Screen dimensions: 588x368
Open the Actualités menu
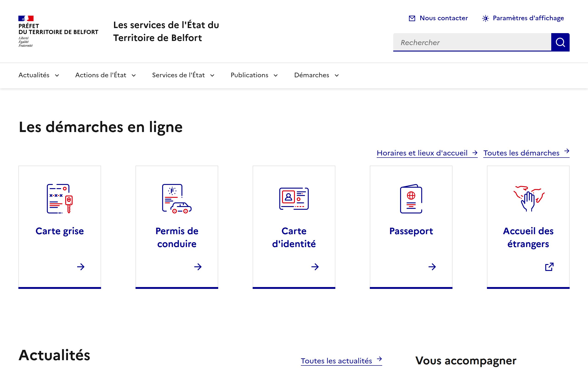(39, 75)
